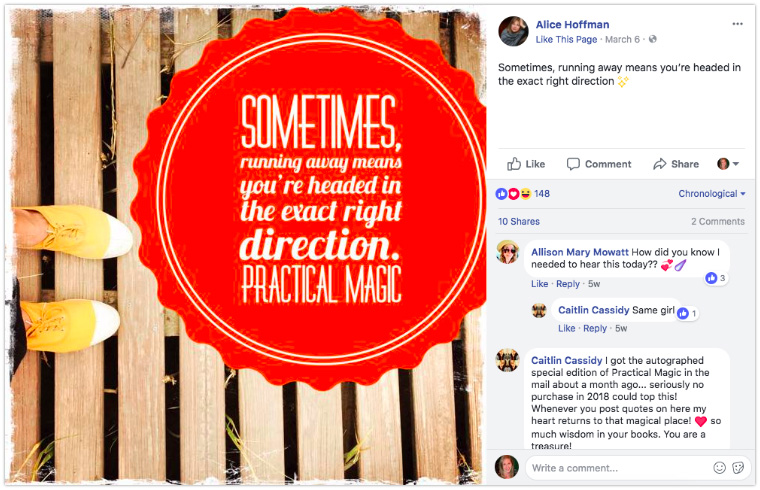Screen dimensions: 760x490
Task: Click like count on Allison's comment
Action: pyautogui.click(x=716, y=278)
